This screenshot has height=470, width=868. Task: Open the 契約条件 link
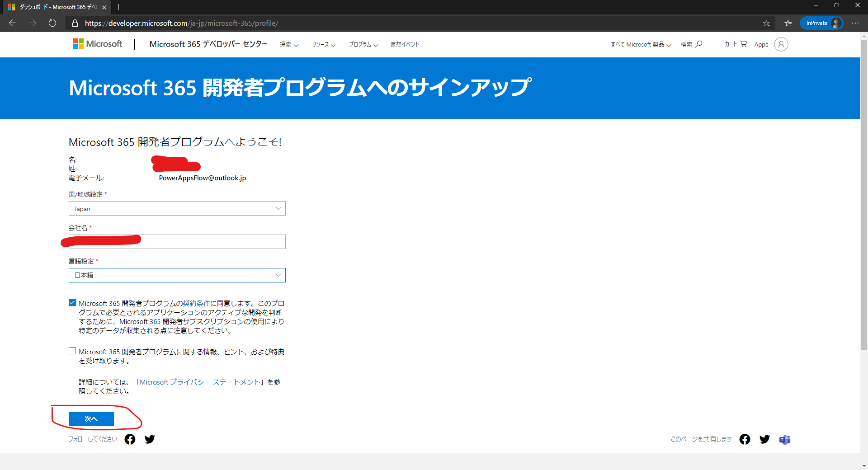[197, 303]
